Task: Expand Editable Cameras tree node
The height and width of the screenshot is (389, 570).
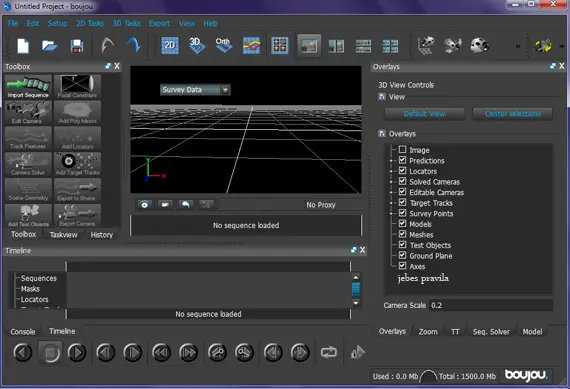Action: [x=392, y=192]
